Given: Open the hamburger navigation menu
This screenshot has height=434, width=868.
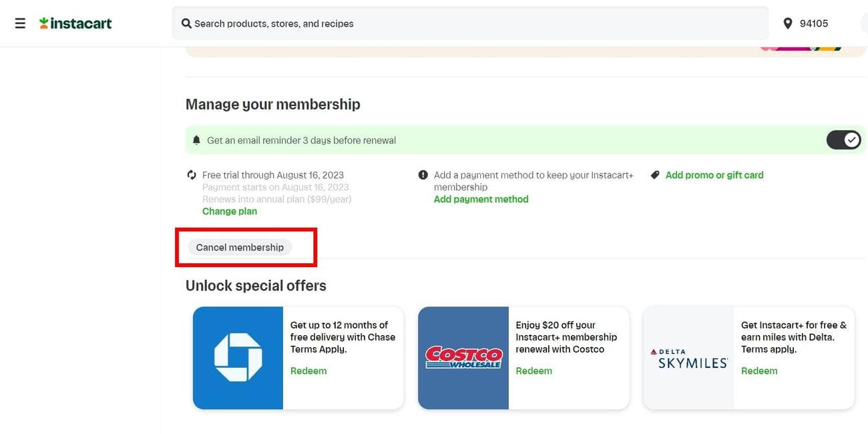Looking at the screenshot, I should pyautogui.click(x=19, y=22).
